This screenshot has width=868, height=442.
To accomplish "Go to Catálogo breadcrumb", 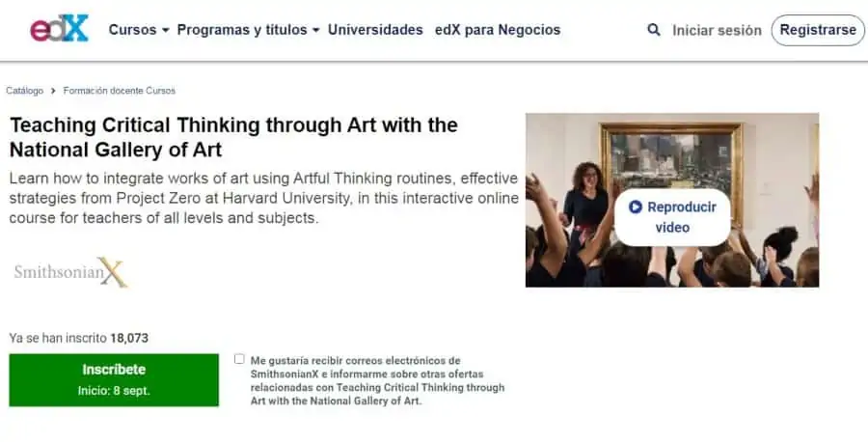I will [24, 91].
